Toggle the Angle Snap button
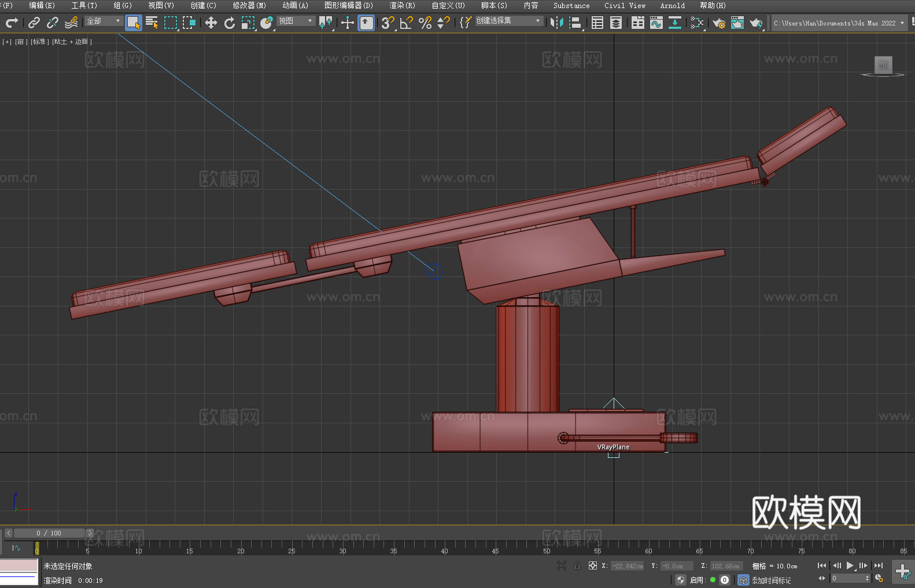915x588 pixels. [x=407, y=23]
